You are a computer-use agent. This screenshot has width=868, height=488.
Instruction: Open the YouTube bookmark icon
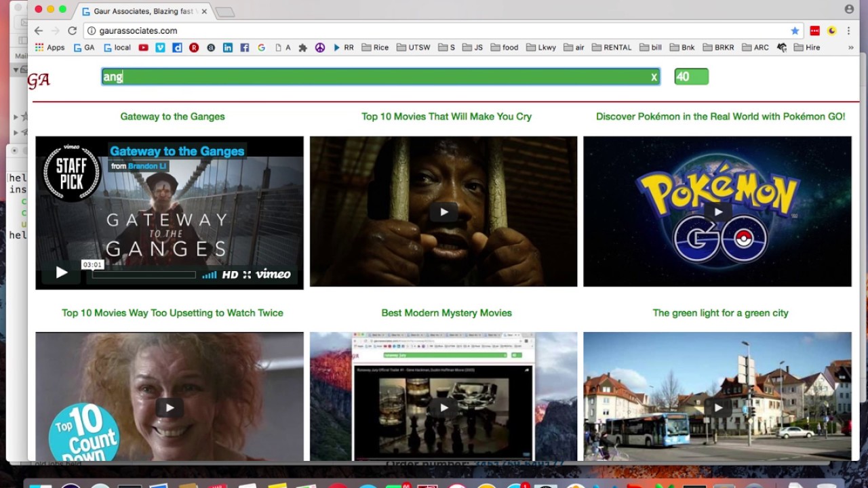tap(143, 47)
